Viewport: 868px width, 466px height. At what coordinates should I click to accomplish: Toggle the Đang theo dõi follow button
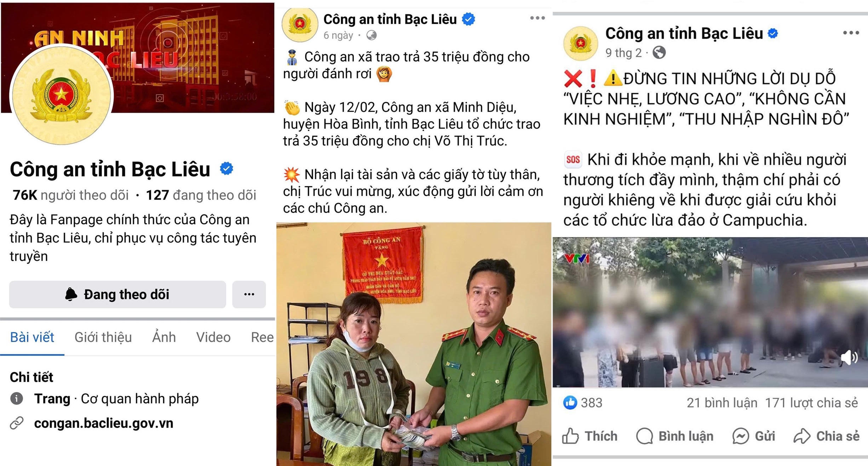117,294
